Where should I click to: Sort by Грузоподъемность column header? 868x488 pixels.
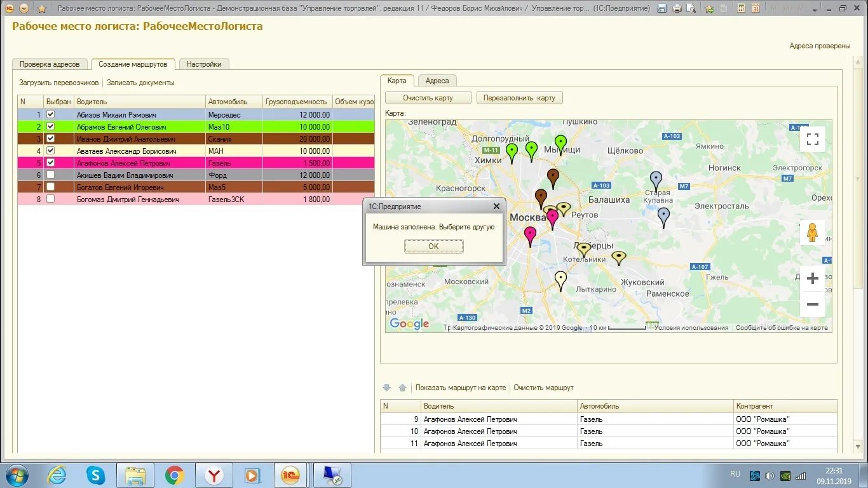click(297, 102)
